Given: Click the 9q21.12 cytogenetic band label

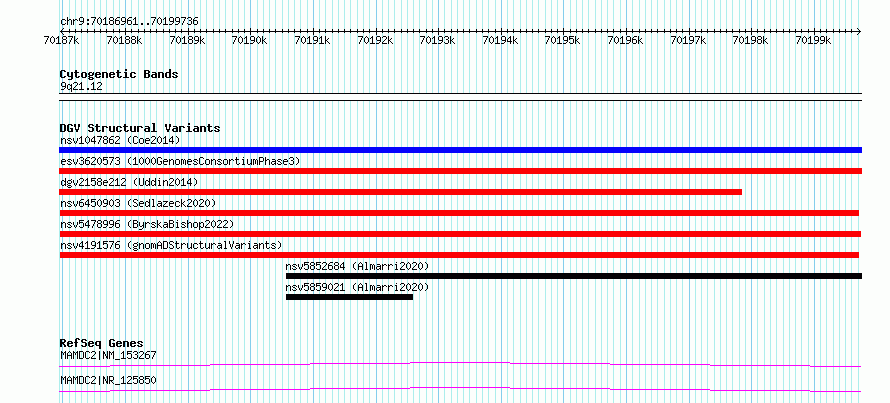Looking at the screenshot, I should tap(81, 87).
